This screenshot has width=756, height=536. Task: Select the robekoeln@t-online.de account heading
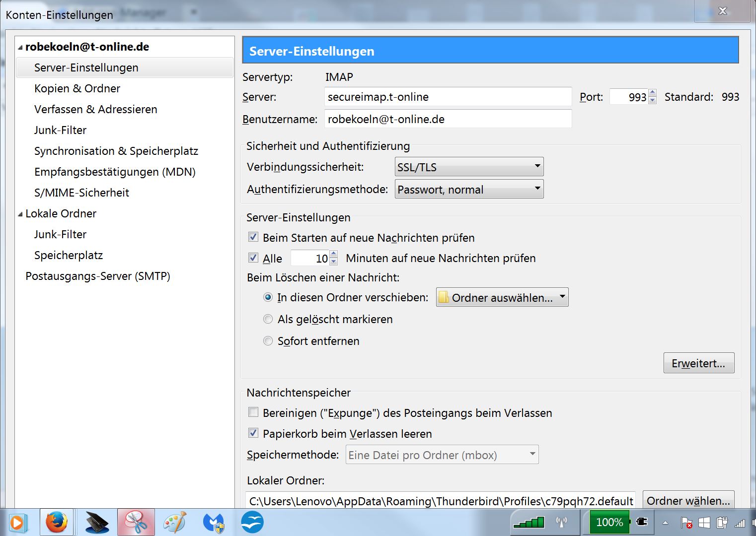pyautogui.click(x=87, y=47)
